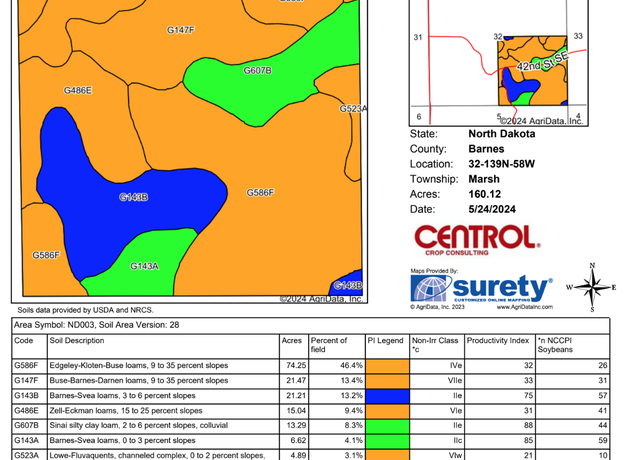This screenshot has height=460, width=640.
Task: Click the location value '32-139N-58W'
Action: click(x=502, y=164)
